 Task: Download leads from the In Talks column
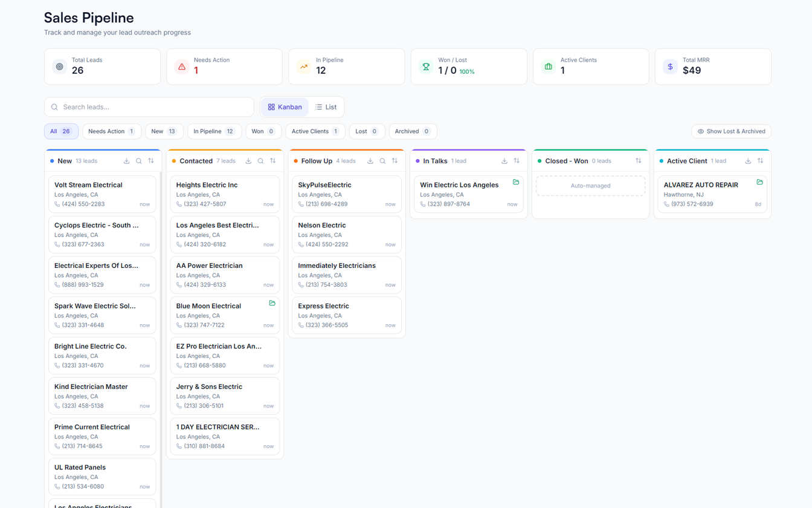point(504,161)
